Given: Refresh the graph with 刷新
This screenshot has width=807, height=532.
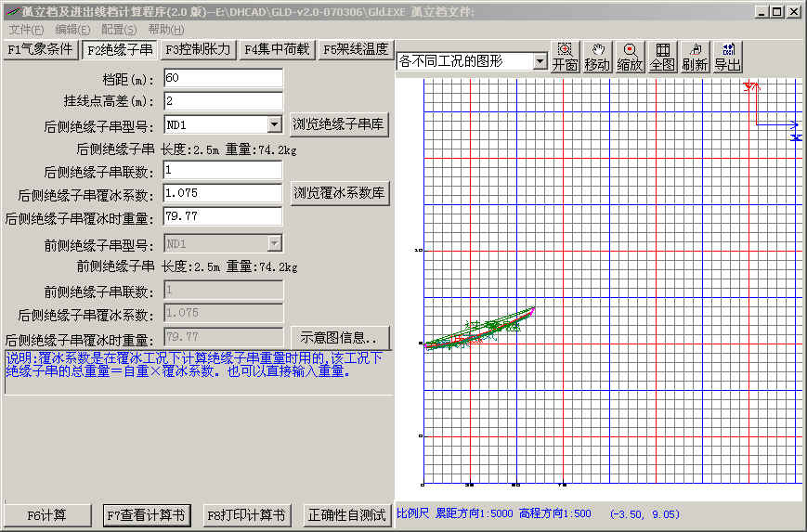Looking at the screenshot, I should pyautogui.click(x=695, y=58).
